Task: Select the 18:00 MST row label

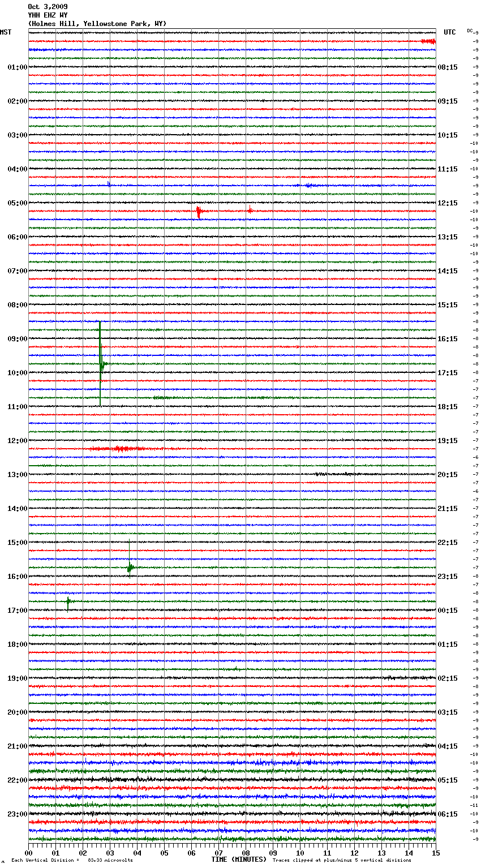Action: coord(18,644)
